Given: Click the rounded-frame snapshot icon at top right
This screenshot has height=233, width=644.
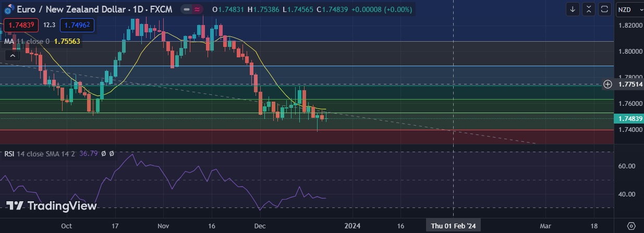Looking at the screenshot, I should [604, 9].
